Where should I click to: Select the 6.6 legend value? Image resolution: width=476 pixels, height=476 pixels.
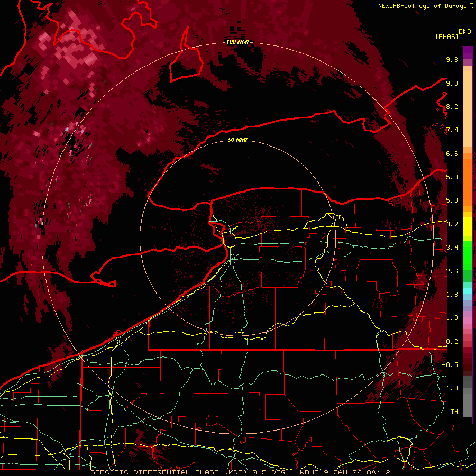452,153
